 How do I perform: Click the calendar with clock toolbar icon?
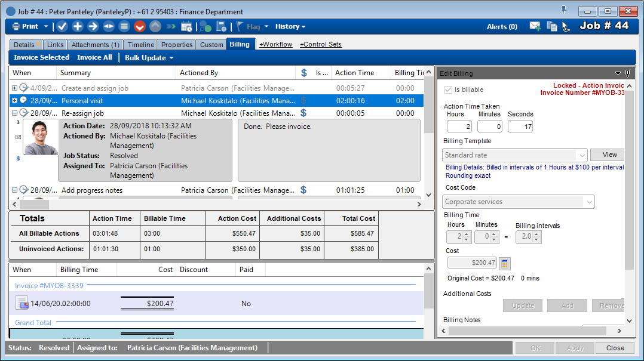[x=186, y=27]
